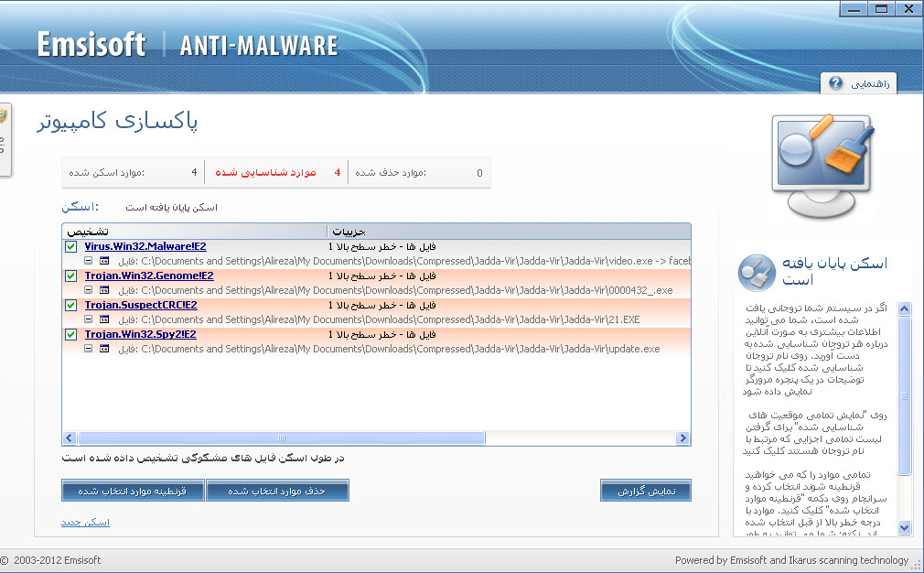Click the shield icon on left side tab
This screenshot has height=573, width=924.
[3, 117]
